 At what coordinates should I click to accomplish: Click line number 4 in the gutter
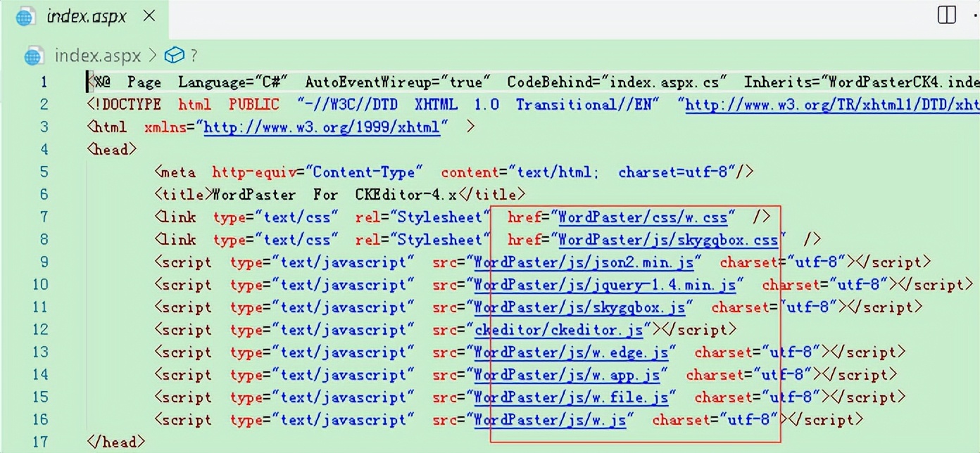pos(44,150)
